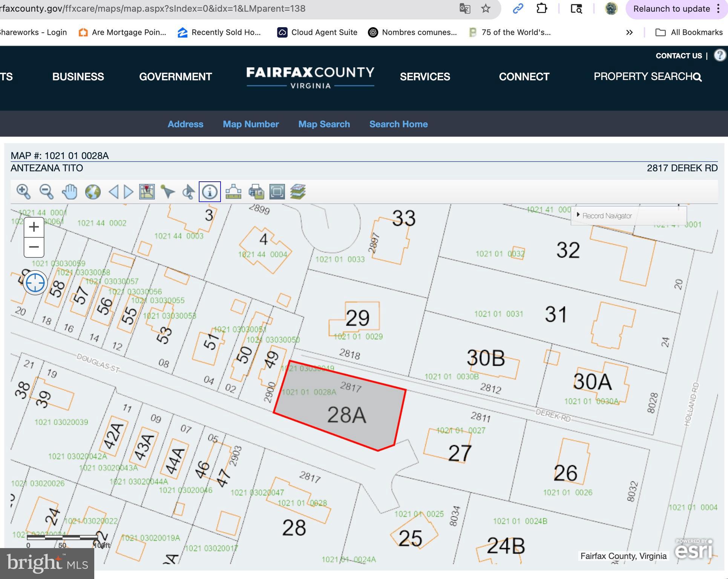Activate the Pan hand tool
The image size is (728, 579).
pyautogui.click(x=69, y=192)
